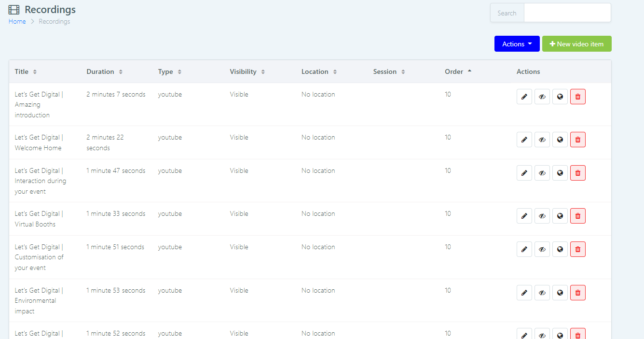Open Let's Get Digital Welcome Home title
644x339 pixels.
[x=39, y=142]
